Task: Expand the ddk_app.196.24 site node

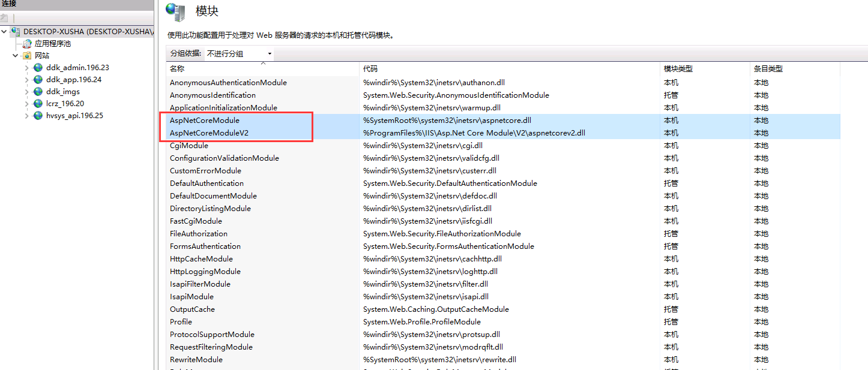Action: [26, 80]
